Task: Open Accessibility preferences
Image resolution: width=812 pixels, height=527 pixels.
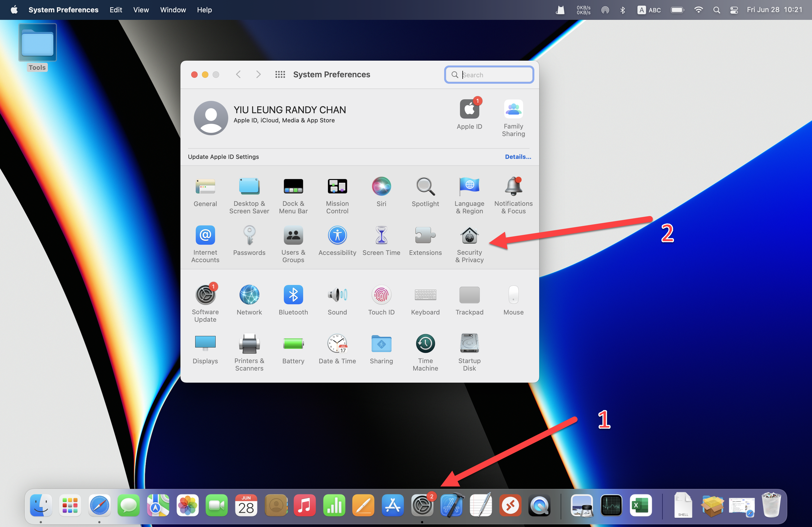Action: (x=337, y=236)
